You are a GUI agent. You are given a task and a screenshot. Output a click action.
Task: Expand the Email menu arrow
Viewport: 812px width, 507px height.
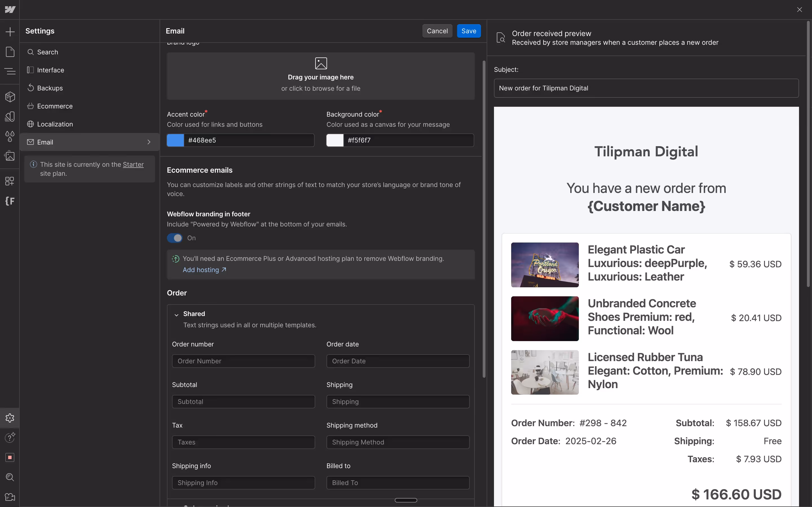point(149,142)
